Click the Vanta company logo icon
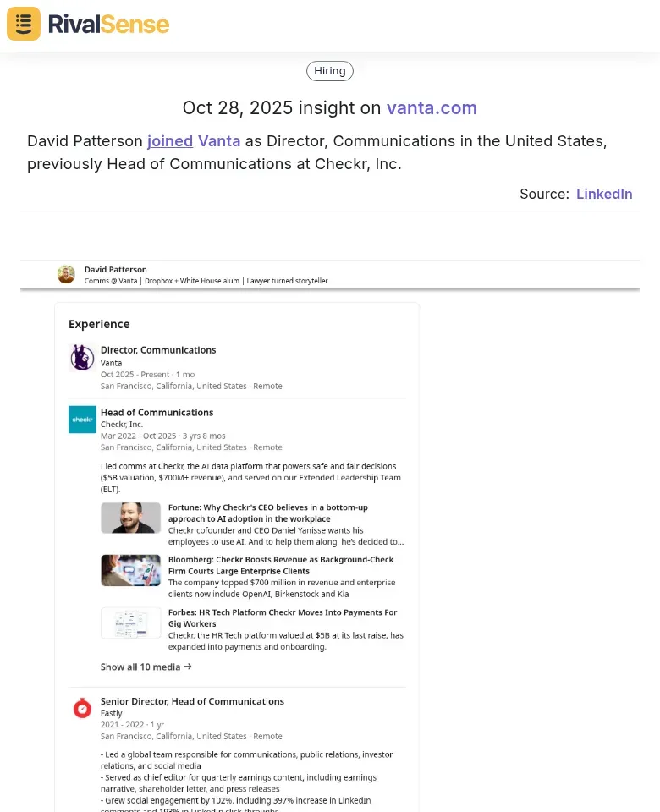660x812 pixels. (82, 358)
